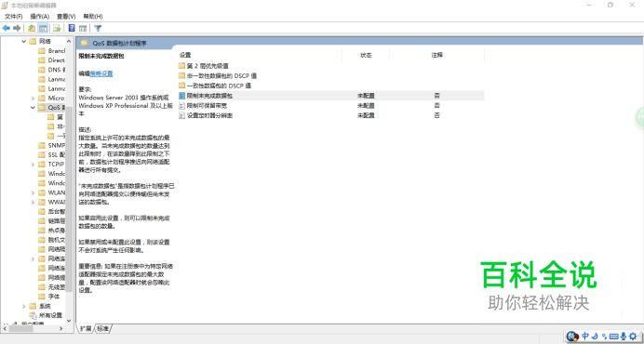Open the 文件(F) menu
This screenshot has height=344, width=644.
click(13, 17)
